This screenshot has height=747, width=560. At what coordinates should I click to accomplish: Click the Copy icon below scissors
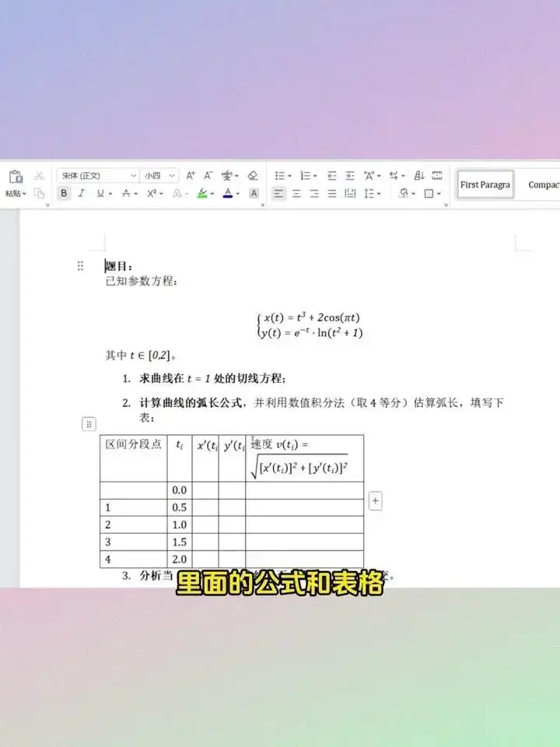[x=39, y=194]
